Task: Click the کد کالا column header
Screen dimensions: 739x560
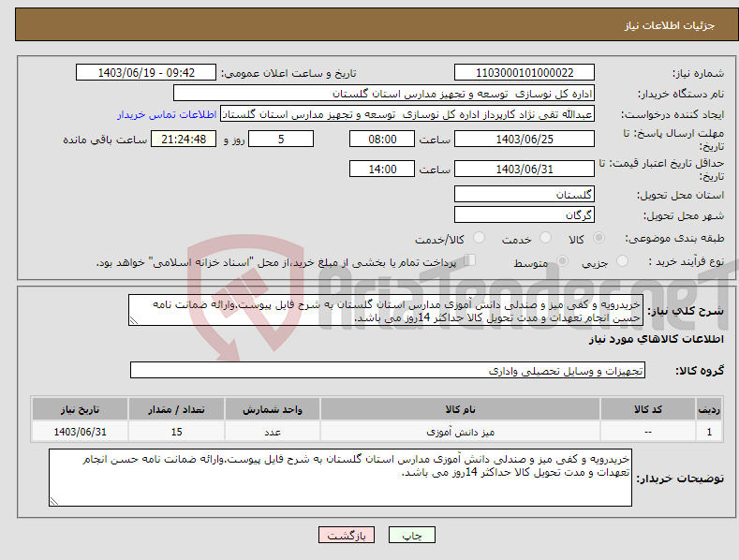Action: [648, 409]
